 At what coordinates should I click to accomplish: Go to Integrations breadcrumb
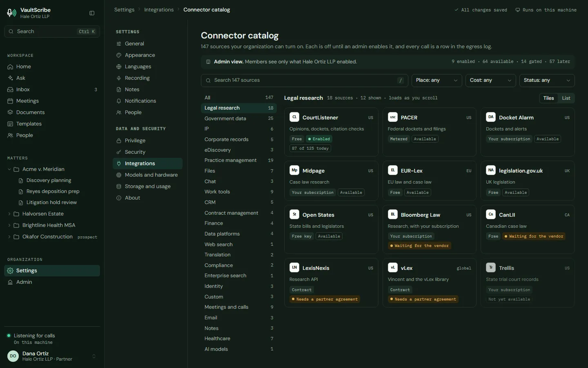(x=159, y=10)
